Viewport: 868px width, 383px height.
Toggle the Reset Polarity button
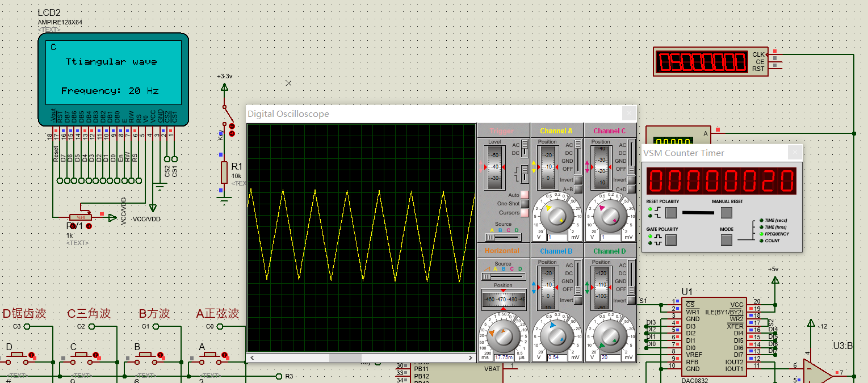[671, 213]
